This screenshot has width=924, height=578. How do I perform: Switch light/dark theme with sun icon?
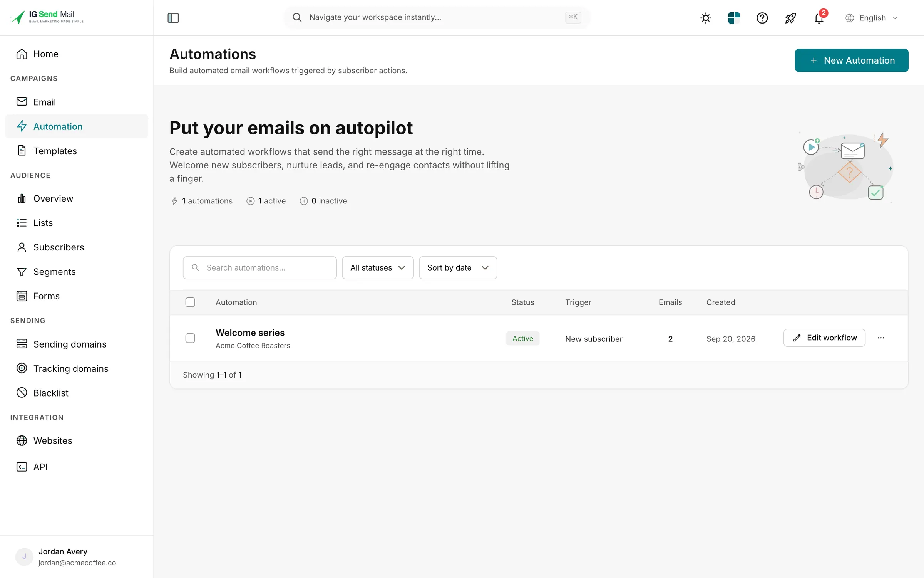[x=706, y=18]
